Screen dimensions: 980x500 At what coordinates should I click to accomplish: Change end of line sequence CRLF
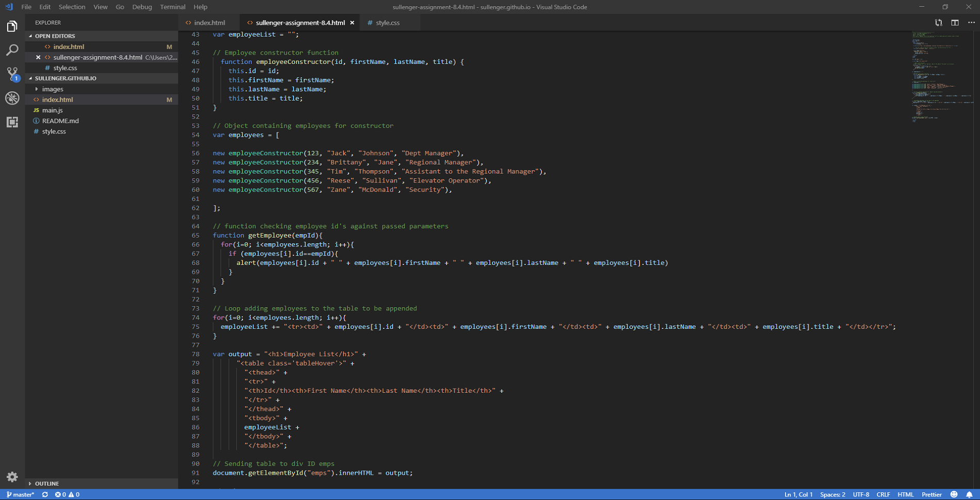883,494
